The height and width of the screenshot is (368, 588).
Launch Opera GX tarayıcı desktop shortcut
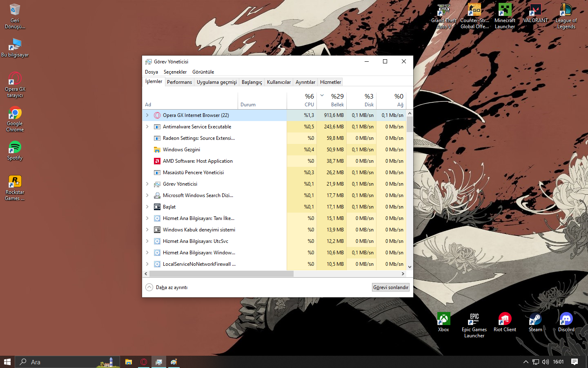tap(15, 85)
